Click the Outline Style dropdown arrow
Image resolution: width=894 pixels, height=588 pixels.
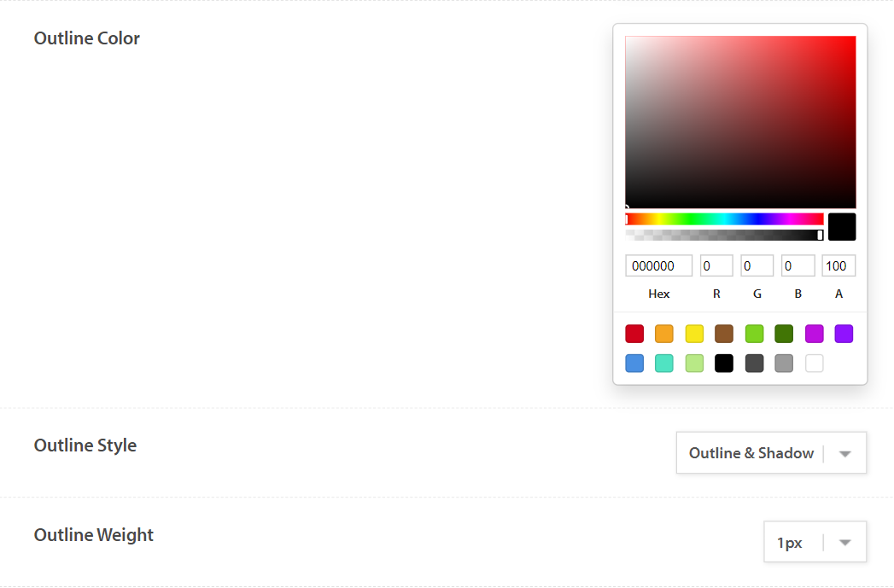click(845, 453)
